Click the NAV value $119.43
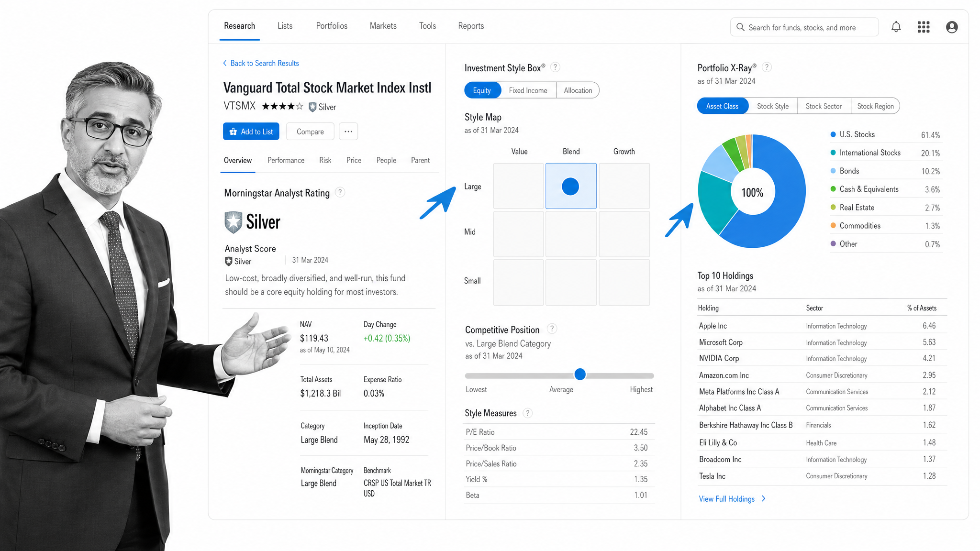This screenshot has height=551, width=980. coord(314,338)
